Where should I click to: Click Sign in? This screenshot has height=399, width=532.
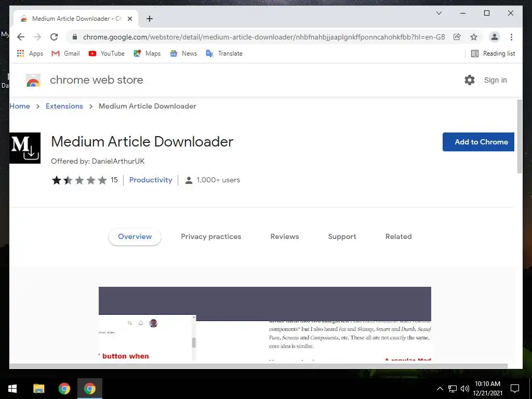click(495, 80)
